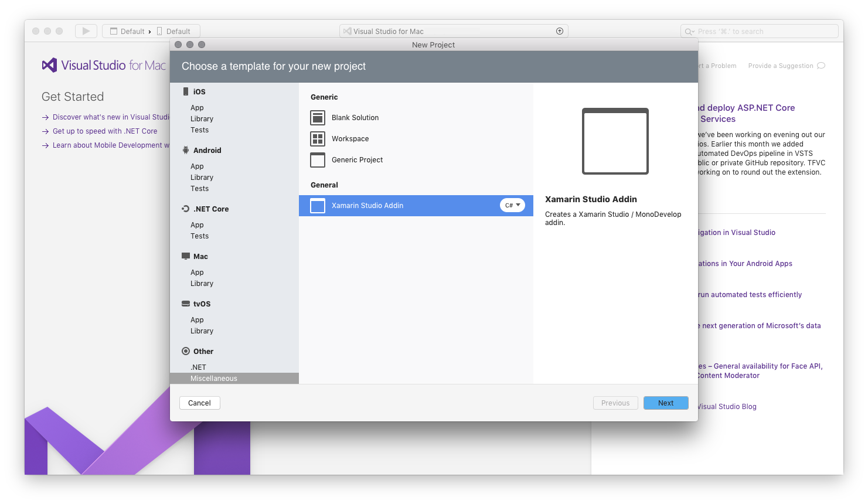
Task: Proceed with the Next button
Action: click(666, 403)
